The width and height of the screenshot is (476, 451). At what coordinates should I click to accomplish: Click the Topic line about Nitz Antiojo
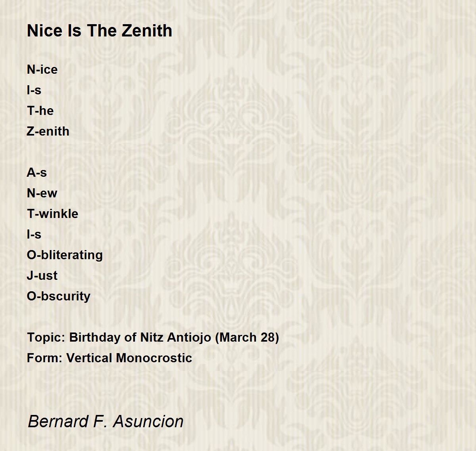coord(153,337)
